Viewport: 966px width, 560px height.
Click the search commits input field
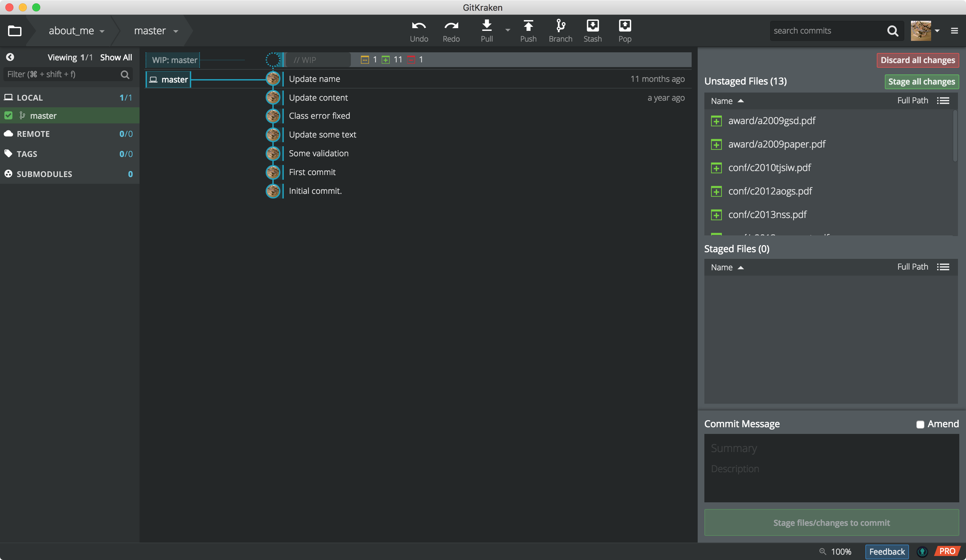coord(828,31)
